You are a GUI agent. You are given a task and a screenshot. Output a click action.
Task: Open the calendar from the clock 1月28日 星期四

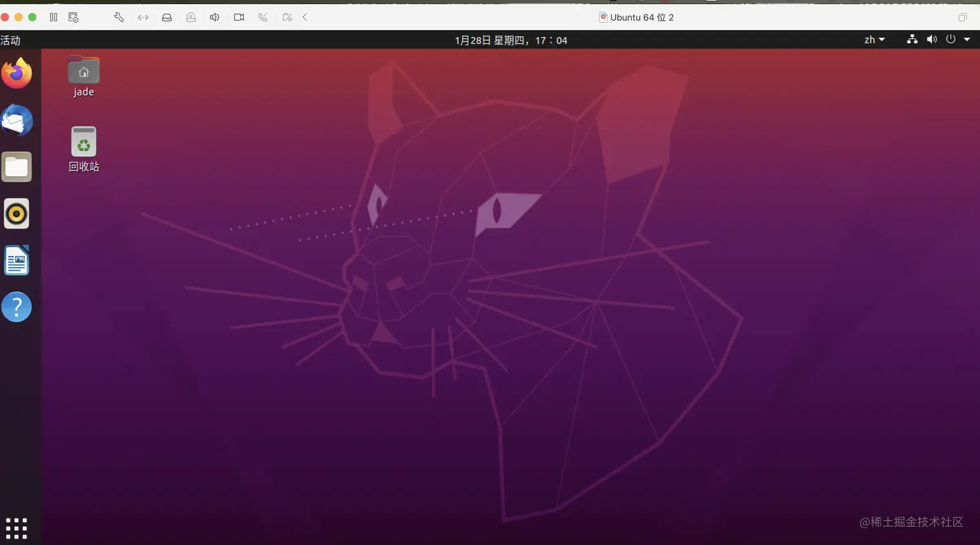click(x=511, y=40)
